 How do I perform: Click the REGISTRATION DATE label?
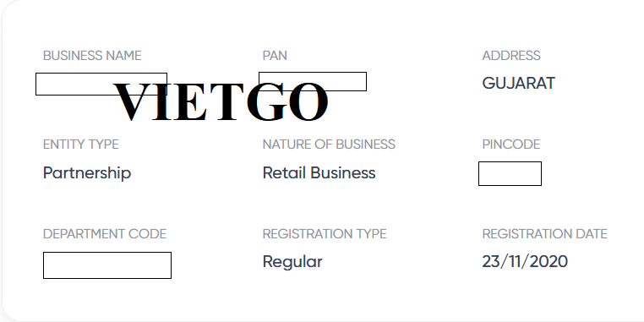click(544, 234)
